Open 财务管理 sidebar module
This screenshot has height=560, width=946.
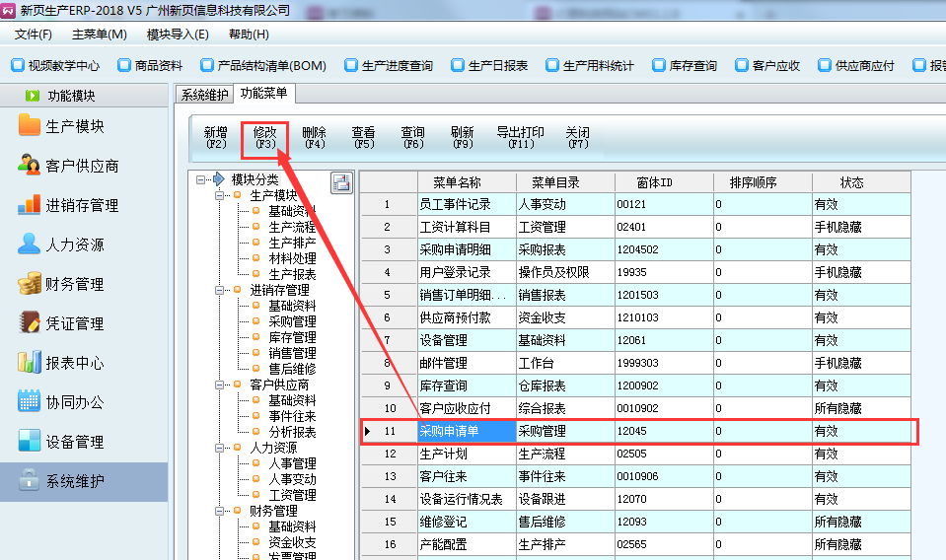pos(74,285)
